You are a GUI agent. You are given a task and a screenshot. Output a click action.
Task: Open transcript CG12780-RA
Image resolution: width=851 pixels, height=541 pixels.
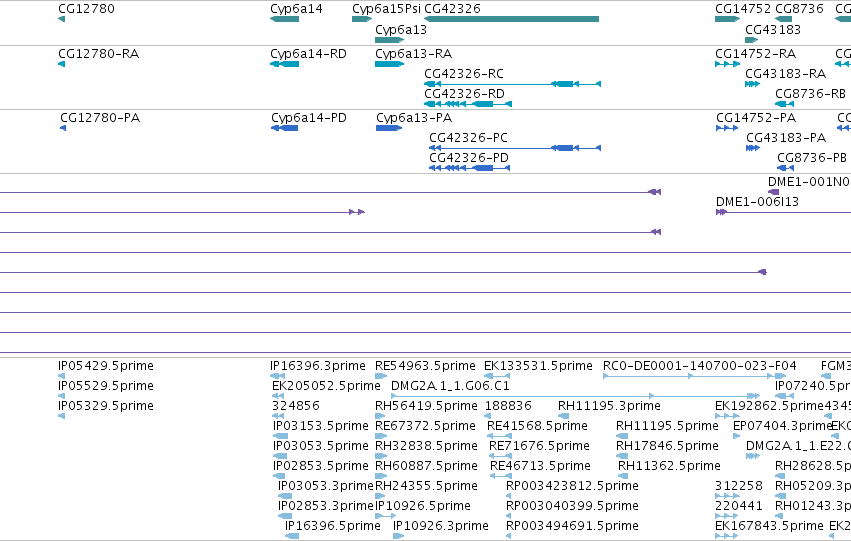[x=98, y=54]
